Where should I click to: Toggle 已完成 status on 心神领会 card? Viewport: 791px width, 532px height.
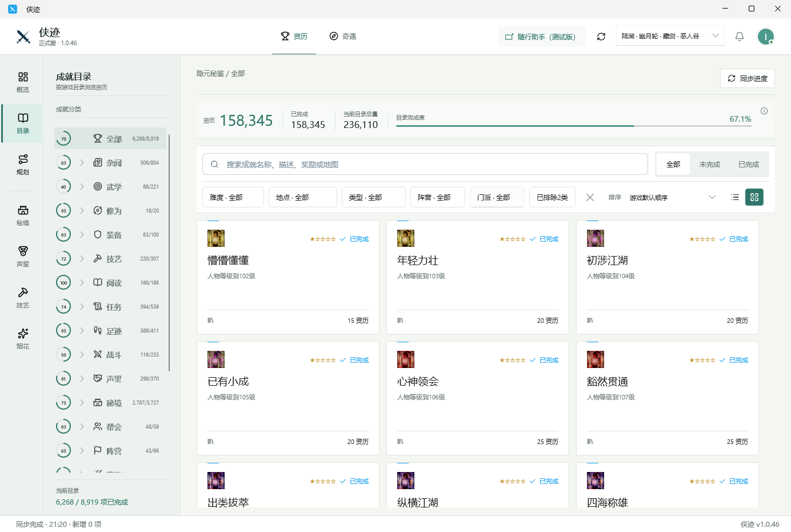tap(544, 360)
